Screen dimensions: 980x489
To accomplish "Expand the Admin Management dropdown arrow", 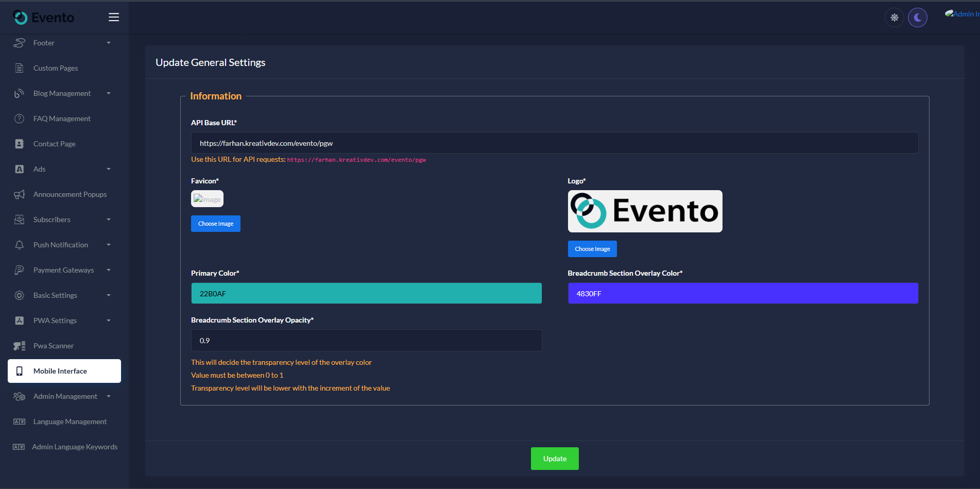I will [109, 396].
